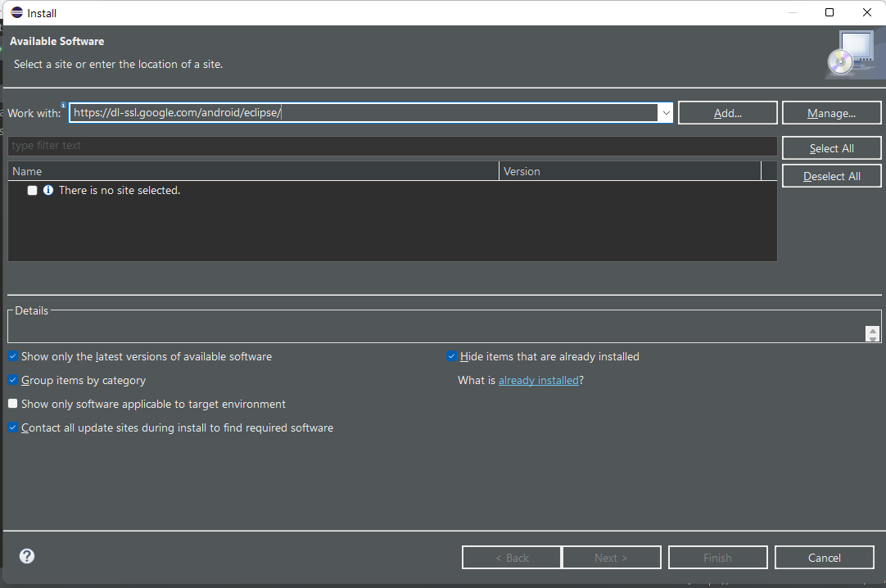This screenshot has height=588, width=886.
Task: Click the 'type filter text' search field
Action: click(x=393, y=146)
